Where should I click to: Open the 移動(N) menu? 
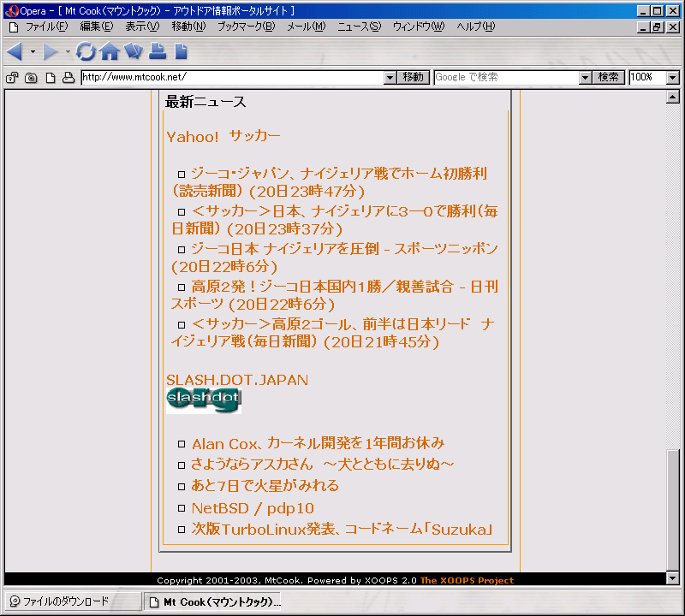[x=188, y=27]
